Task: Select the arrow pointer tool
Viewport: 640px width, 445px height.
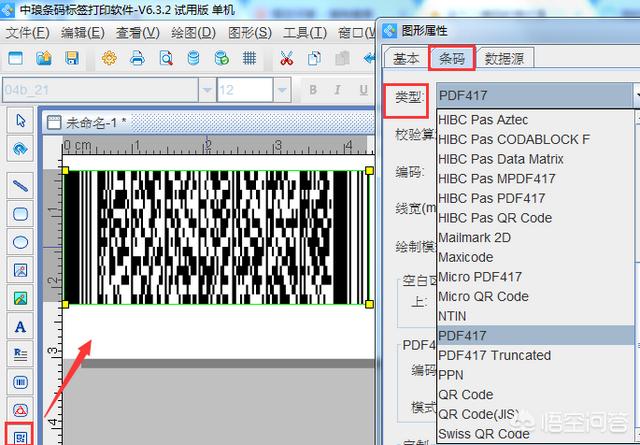Action: (x=20, y=121)
